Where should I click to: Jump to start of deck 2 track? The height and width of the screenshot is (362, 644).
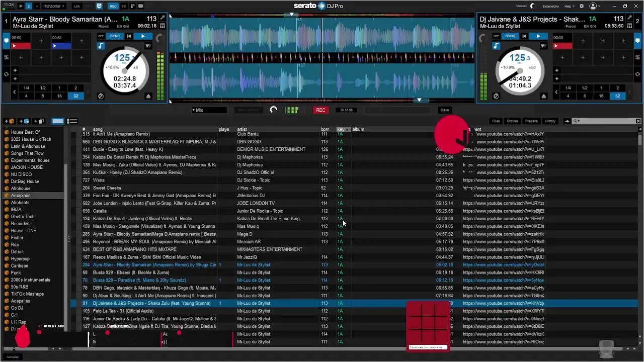click(524, 36)
